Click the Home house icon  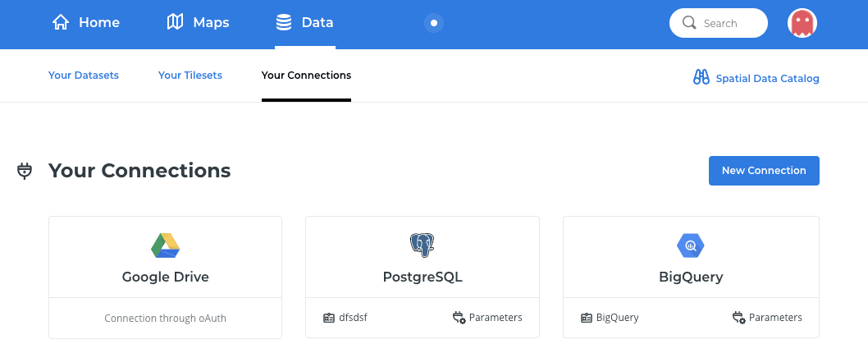(61, 23)
